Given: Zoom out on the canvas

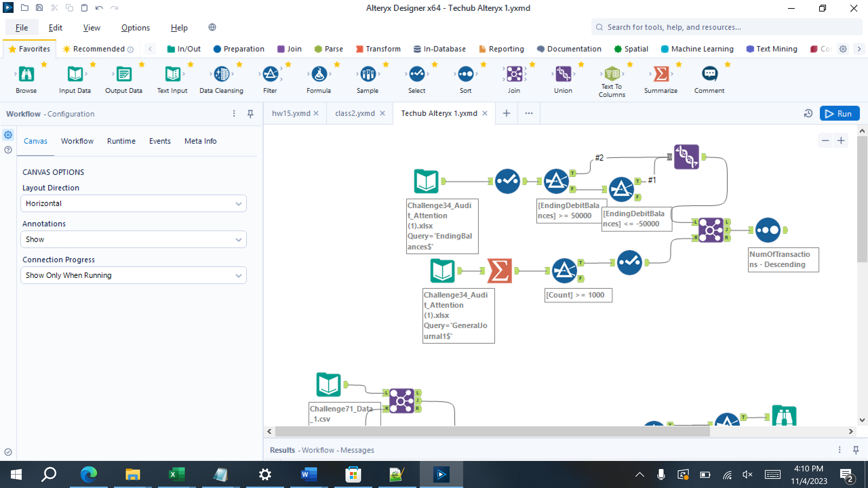Looking at the screenshot, I should pyautogui.click(x=825, y=141).
